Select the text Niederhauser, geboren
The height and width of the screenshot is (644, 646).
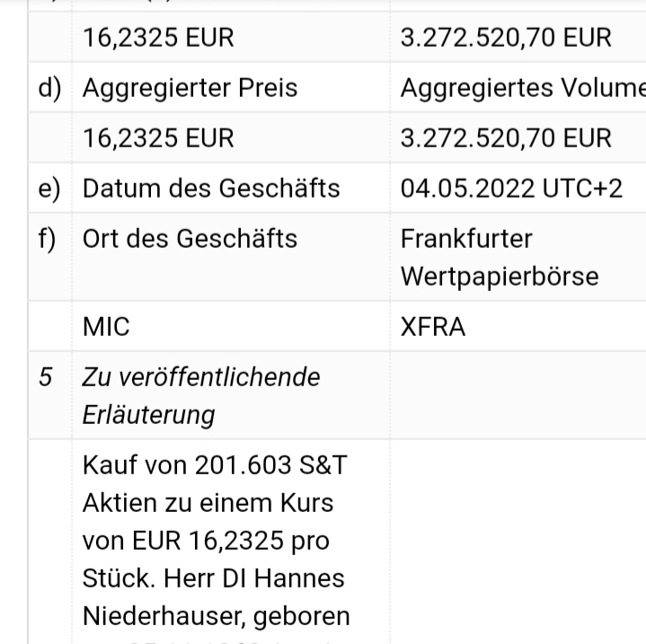pos(216,616)
